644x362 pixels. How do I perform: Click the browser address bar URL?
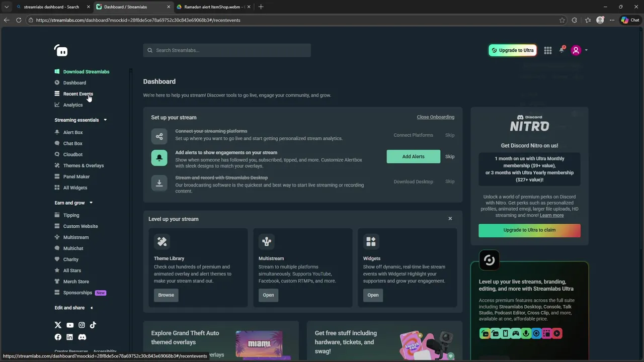138,20
